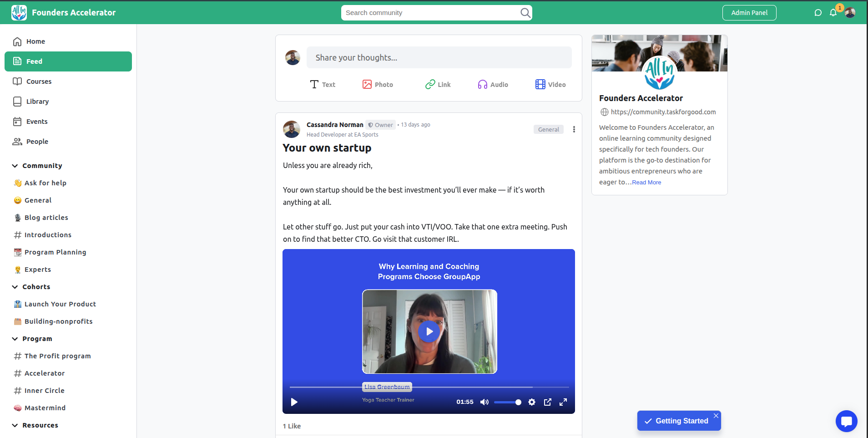Collapse the Resources section
The height and width of the screenshot is (438, 868).
[15, 425]
